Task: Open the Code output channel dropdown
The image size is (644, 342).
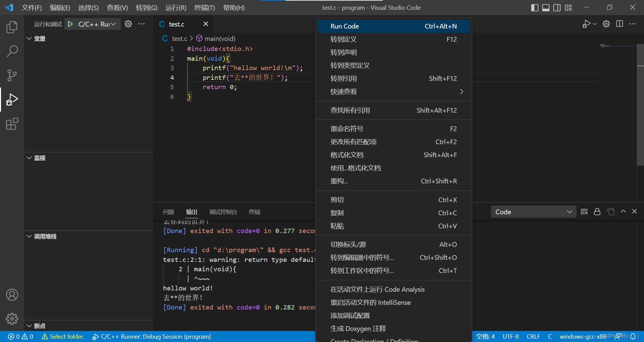Action: pos(533,212)
